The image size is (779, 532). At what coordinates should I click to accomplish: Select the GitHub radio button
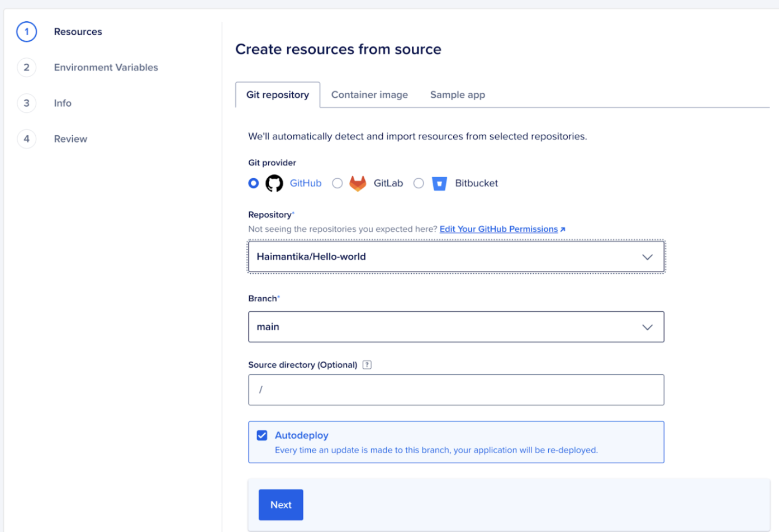[x=254, y=183]
